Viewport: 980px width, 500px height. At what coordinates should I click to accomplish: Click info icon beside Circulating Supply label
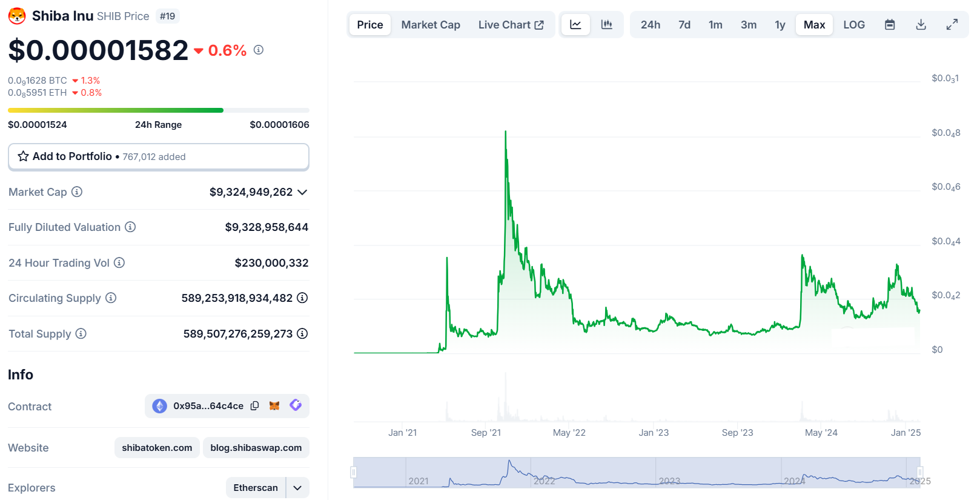pos(111,298)
